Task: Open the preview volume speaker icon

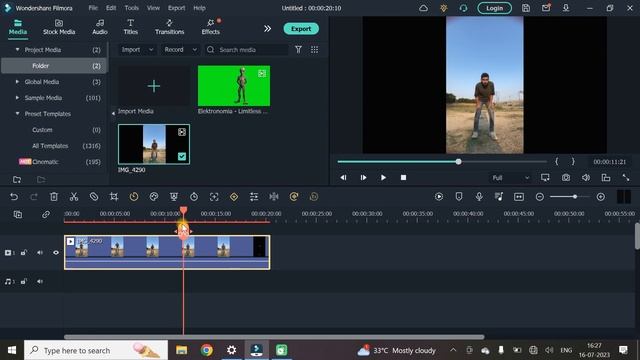Action: click(586, 178)
